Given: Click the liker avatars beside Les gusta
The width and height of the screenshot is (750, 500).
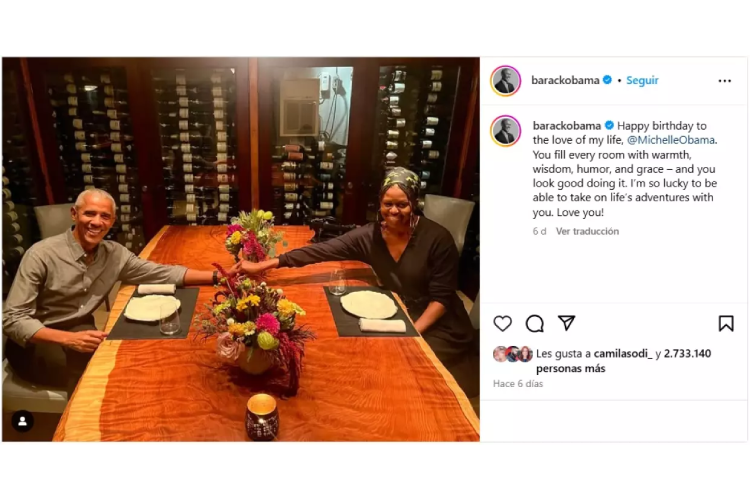Looking at the screenshot, I should [512, 354].
